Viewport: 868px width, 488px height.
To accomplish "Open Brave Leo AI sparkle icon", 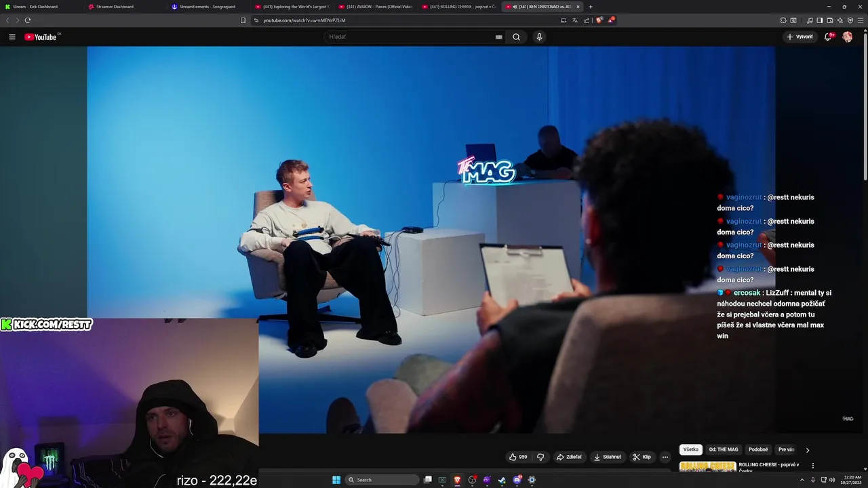I will pos(840,20).
